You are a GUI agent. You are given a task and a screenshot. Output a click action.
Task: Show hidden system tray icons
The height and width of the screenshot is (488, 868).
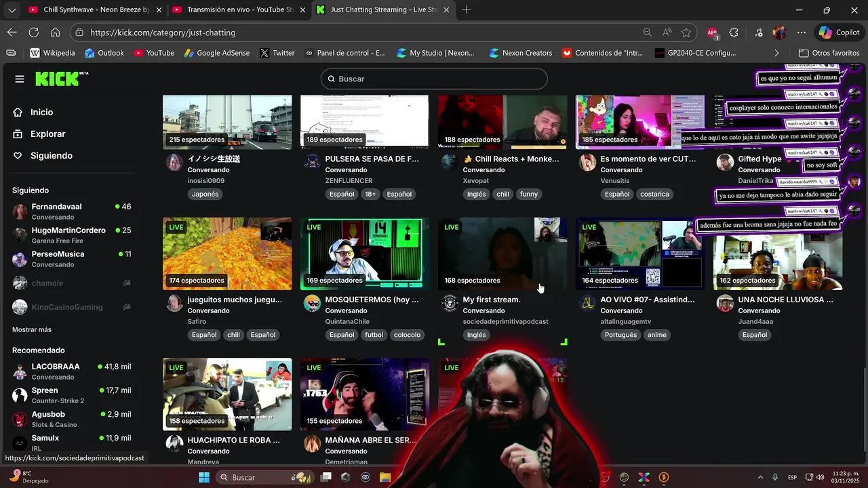[x=759, y=477]
